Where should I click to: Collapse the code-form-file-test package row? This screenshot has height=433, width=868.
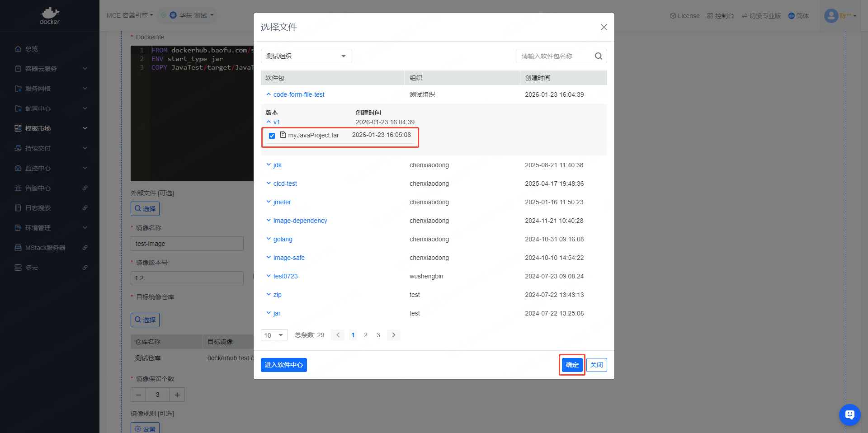pos(269,94)
